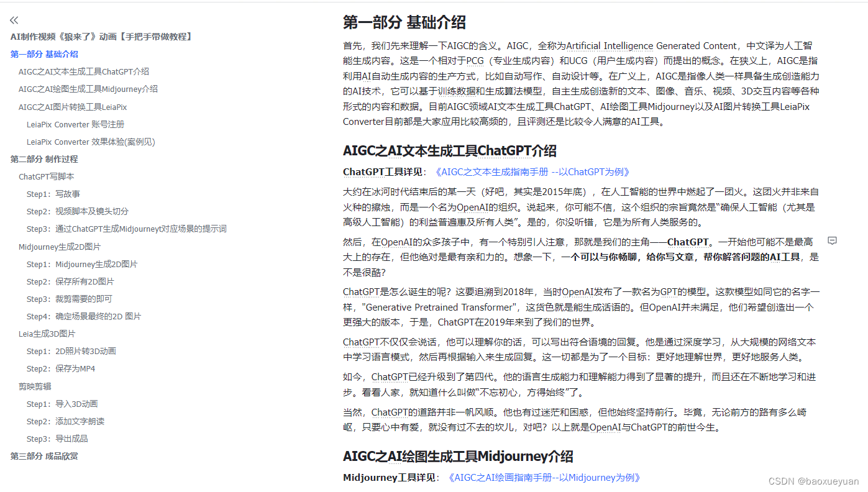Click heading AIGC之AI绘图生成工具Midjourney介绍 in article
Image resolution: width=868 pixels, height=492 pixels.
[458, 457]
